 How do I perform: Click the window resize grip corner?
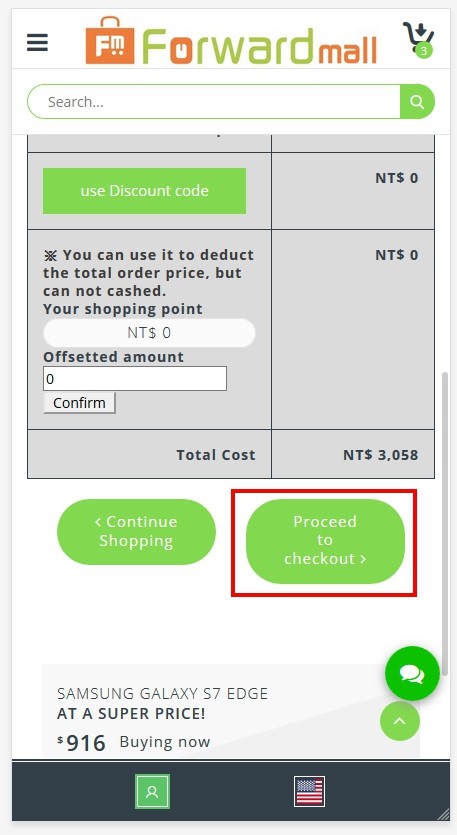443,814
